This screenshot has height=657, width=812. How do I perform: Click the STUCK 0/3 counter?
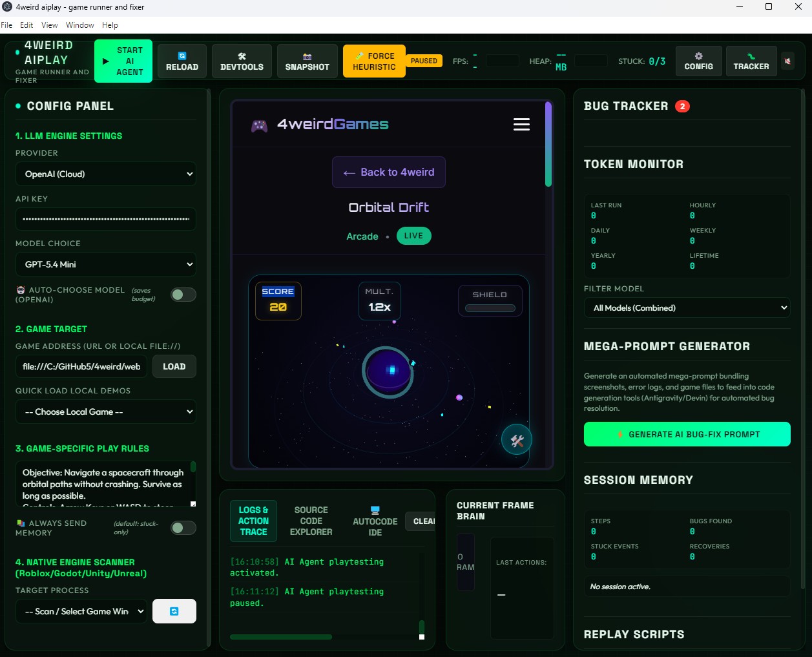point(641,61)
